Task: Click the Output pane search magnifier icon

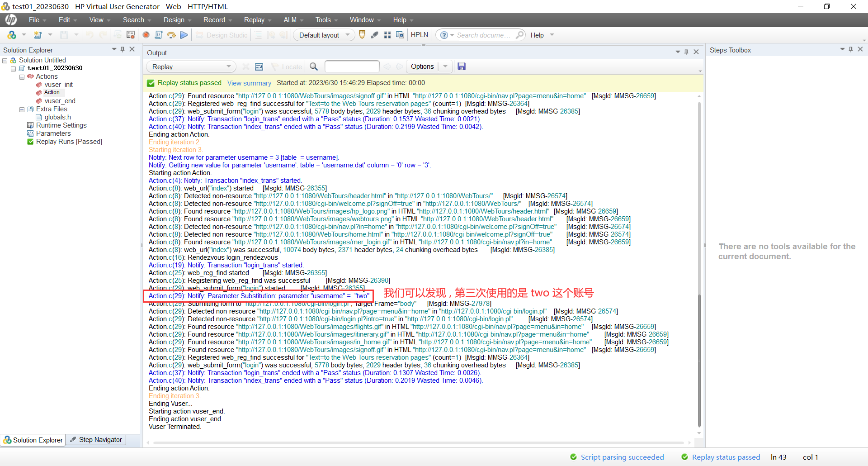Action: (x=314, y=67)
